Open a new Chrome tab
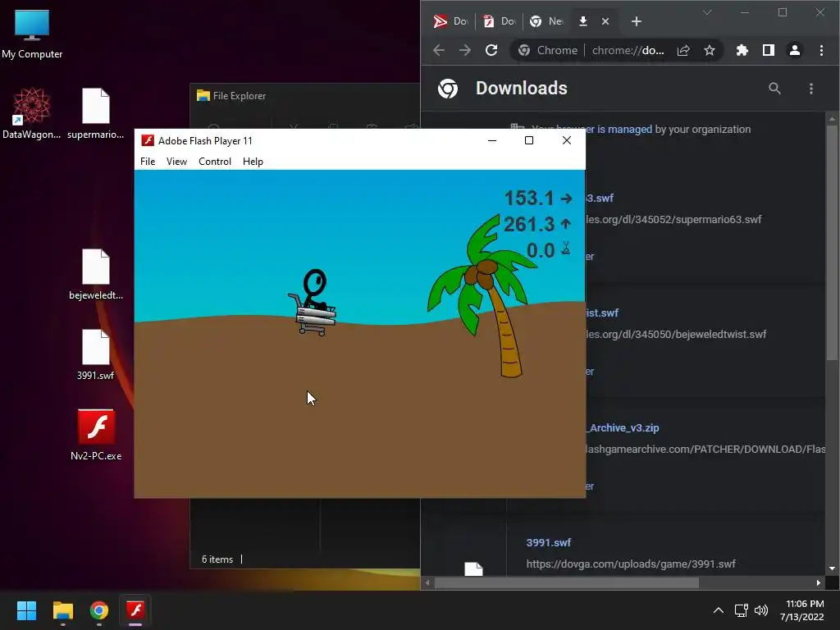Screen dimensions: 840x630 tap(637, 21)
